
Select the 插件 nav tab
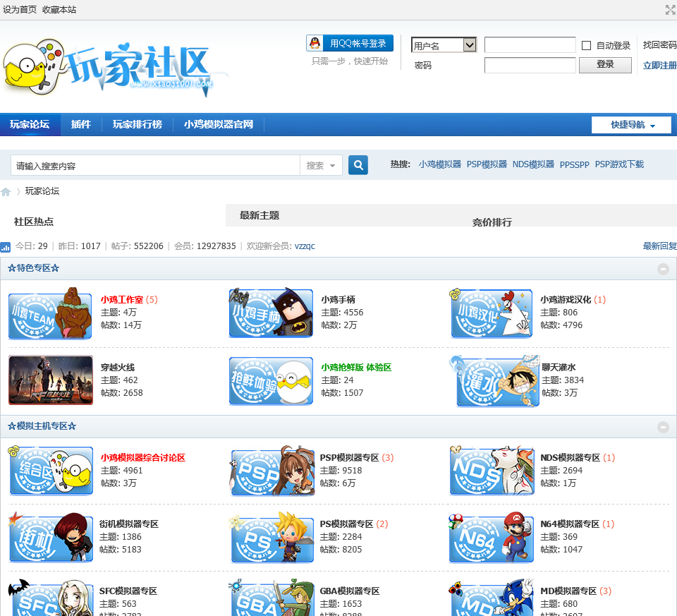pyautogui.click(x=80, y=124)
